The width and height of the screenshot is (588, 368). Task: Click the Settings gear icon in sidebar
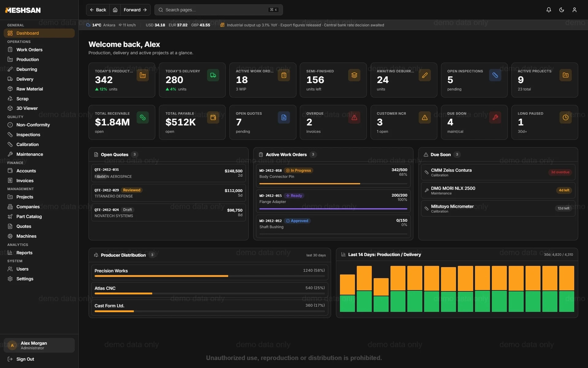pos(10,279)
